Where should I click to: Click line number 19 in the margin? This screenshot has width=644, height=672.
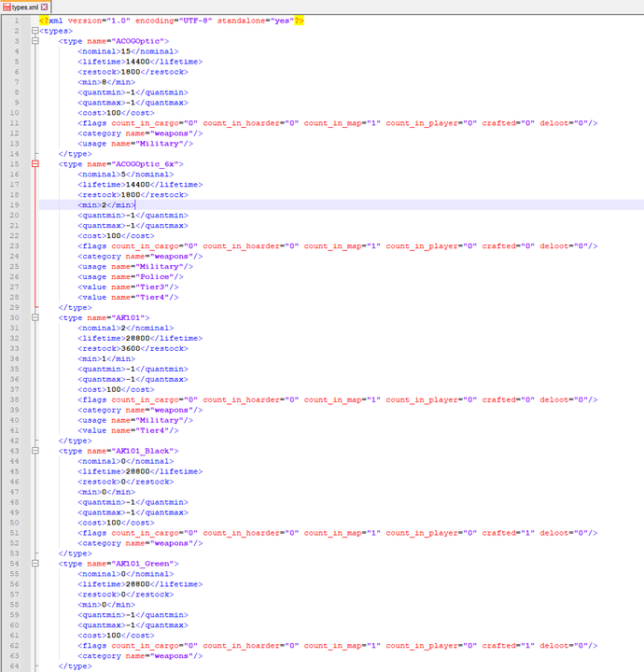click(x=14, y=204)
